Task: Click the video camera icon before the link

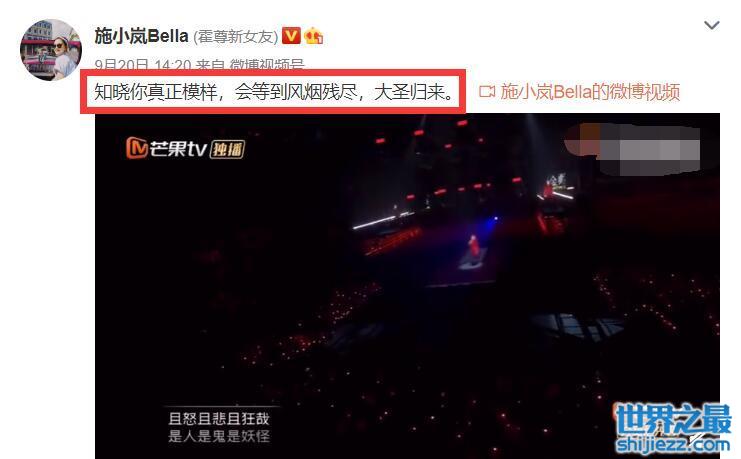Action: coord(487,91)
